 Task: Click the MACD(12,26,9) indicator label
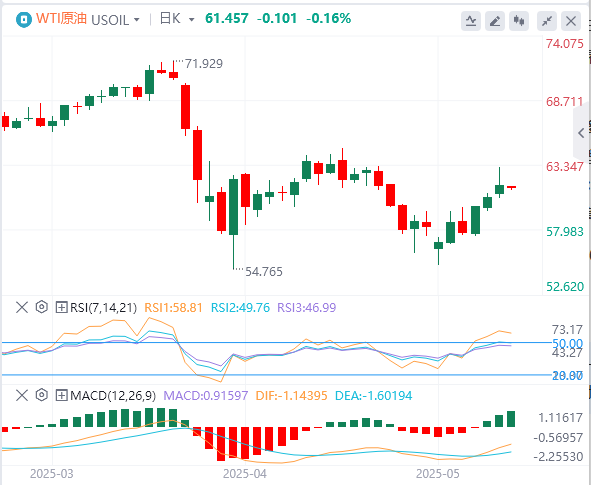[x=113, y=396]
